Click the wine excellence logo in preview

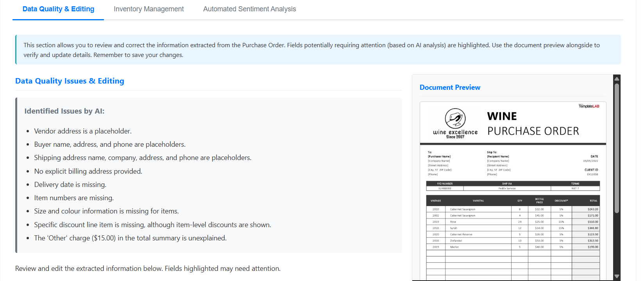[455, 124]
